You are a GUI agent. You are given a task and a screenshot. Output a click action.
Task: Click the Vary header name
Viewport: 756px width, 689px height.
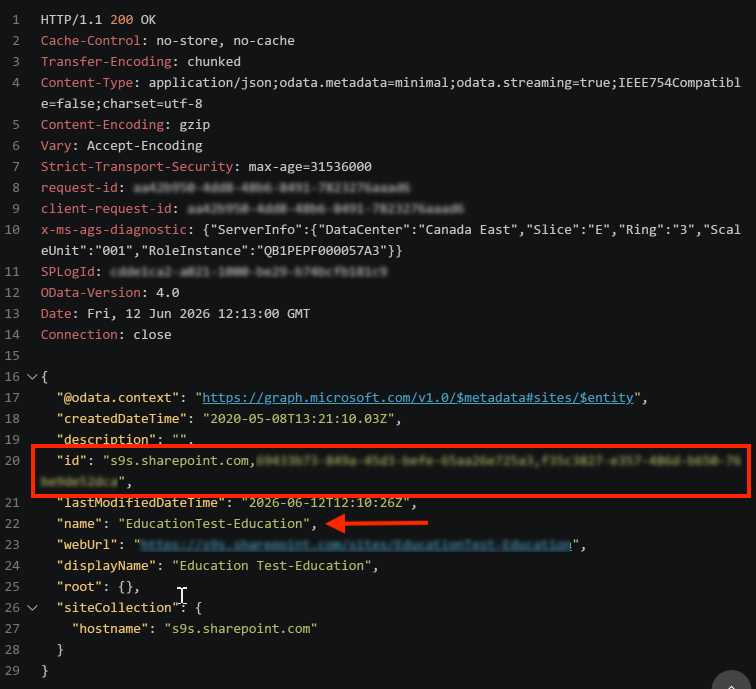point(56,146)
